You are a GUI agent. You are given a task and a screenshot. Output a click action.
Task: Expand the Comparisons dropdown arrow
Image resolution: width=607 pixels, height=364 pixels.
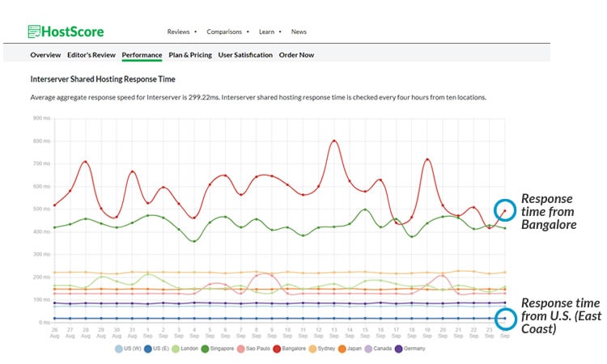pos(248,32)
